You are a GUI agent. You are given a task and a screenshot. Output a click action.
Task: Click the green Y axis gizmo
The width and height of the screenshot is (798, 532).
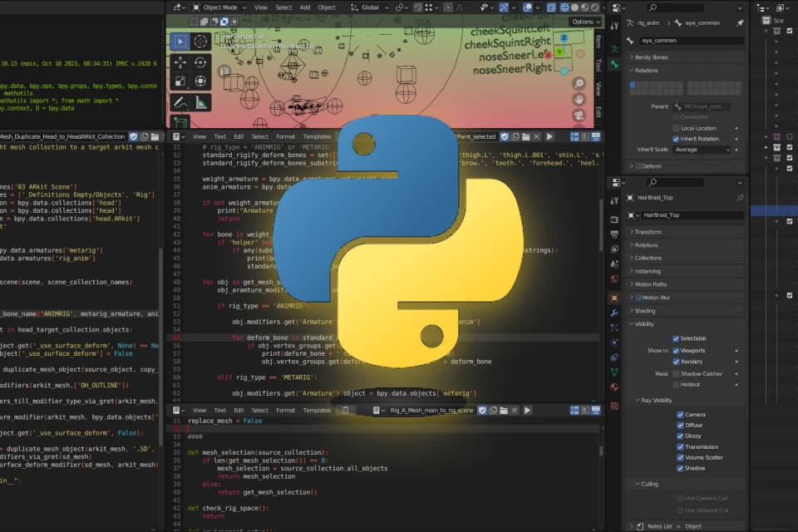coord(559,52)
